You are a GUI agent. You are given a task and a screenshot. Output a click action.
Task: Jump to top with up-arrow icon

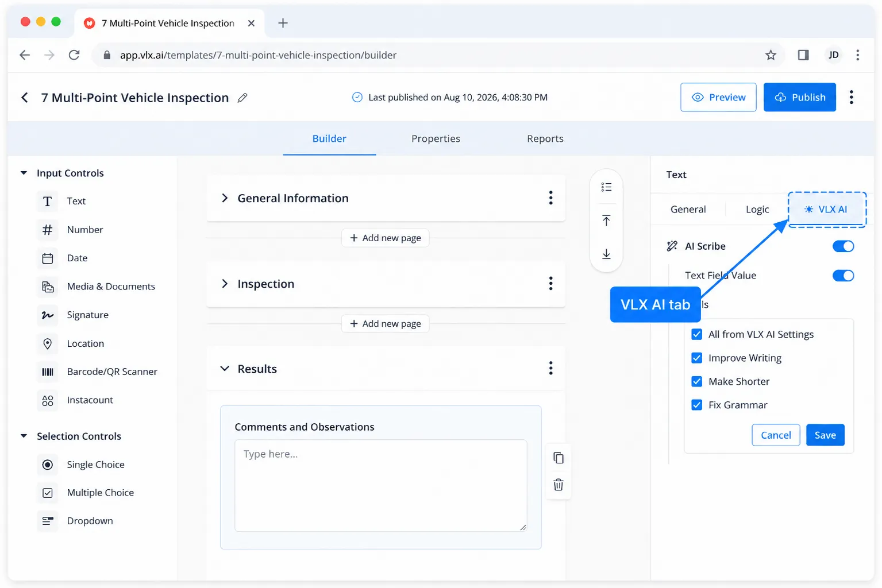coord(606,220)
